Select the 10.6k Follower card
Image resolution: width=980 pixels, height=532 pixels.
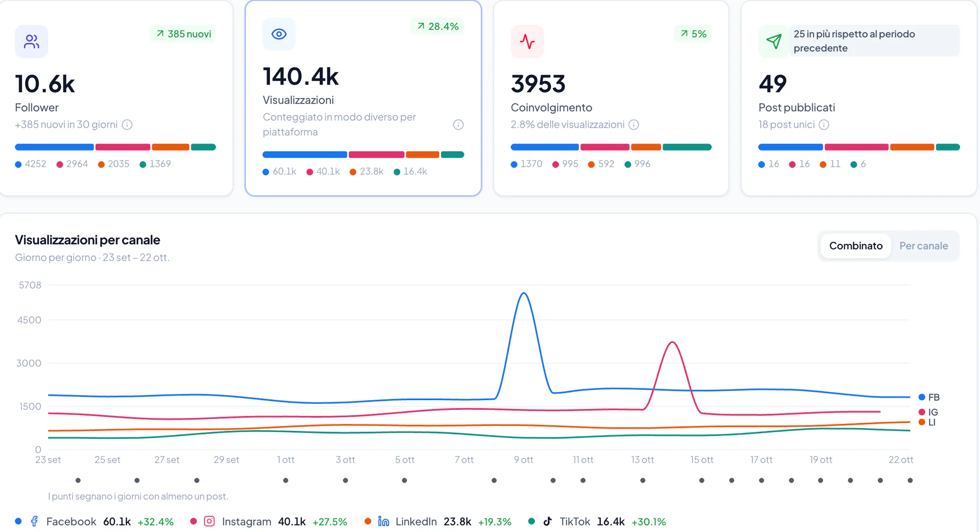click(116, 98)
